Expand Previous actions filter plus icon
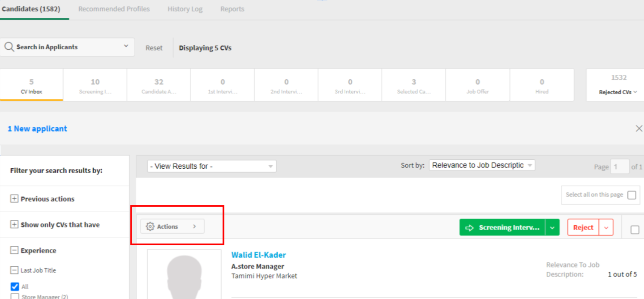The width and height of the screenshot is (644, 299). 14,199
